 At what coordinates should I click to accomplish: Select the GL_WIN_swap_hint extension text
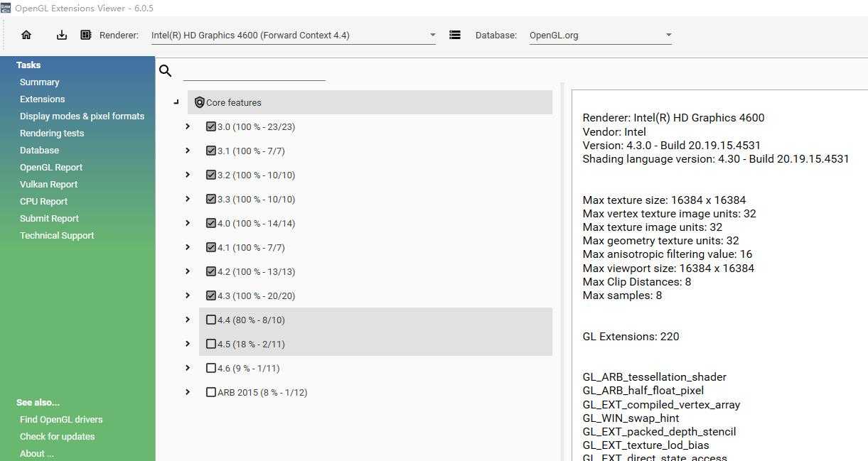631,418
